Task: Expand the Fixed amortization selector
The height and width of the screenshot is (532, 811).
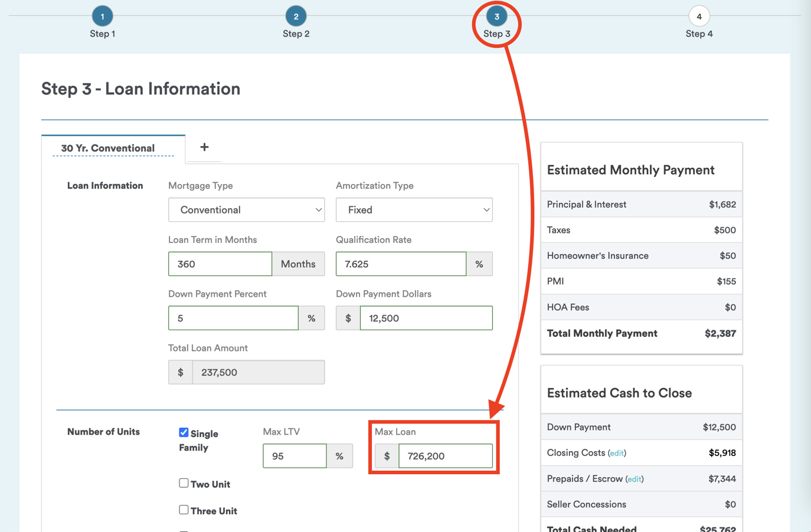Action: pos(414,209)
